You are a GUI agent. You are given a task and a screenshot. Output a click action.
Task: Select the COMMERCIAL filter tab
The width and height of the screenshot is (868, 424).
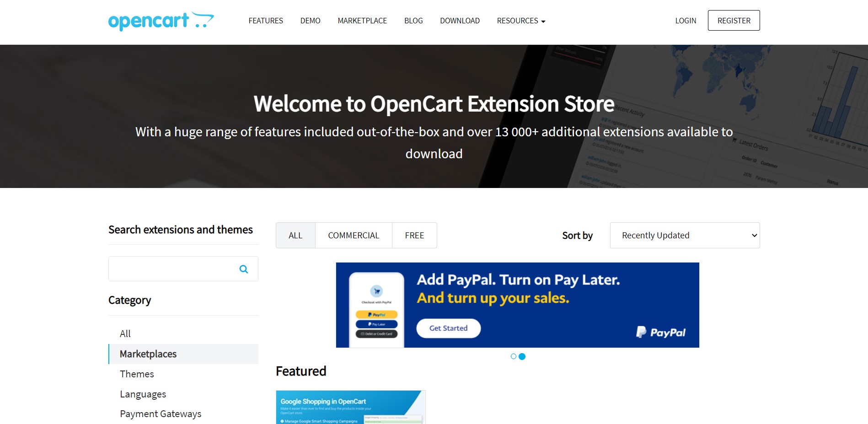tap(354, 236)
